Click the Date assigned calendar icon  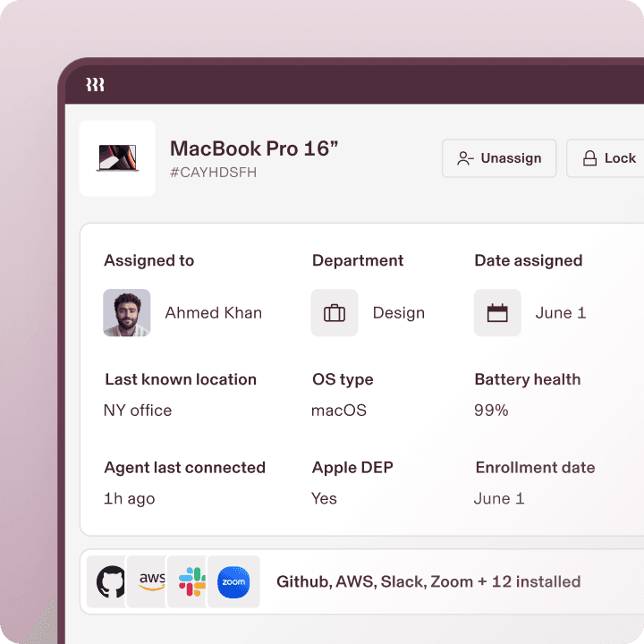pyautogui.click(x=497, y=313)
